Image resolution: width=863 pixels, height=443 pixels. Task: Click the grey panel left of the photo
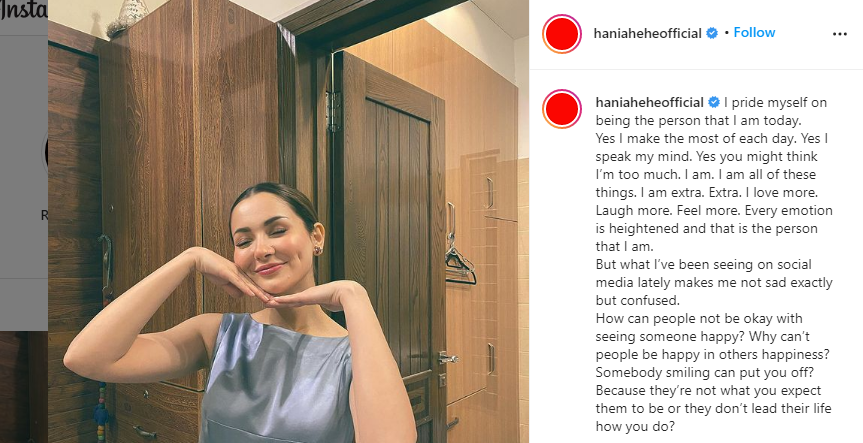point(24,157)
